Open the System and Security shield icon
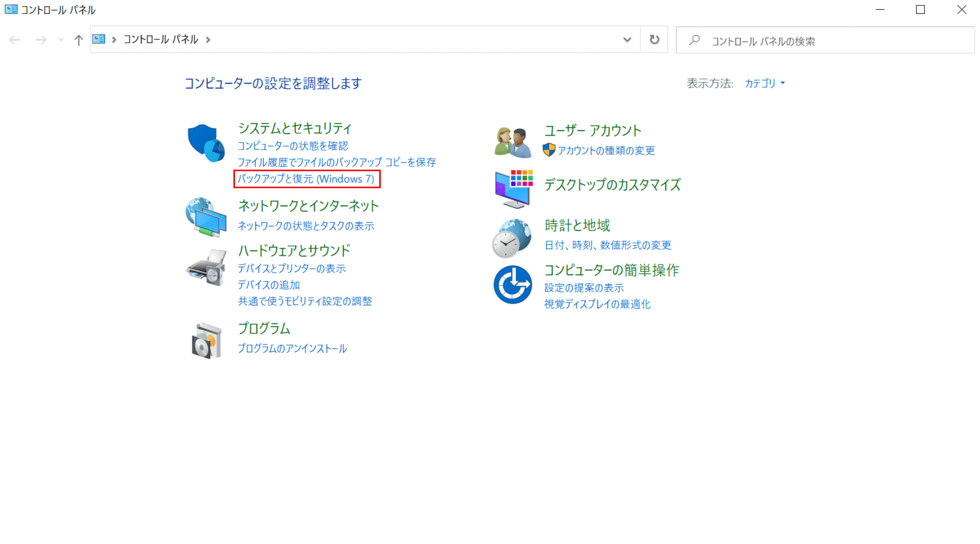The height and width of the screenshot is (544, 980). coord(206,143)
